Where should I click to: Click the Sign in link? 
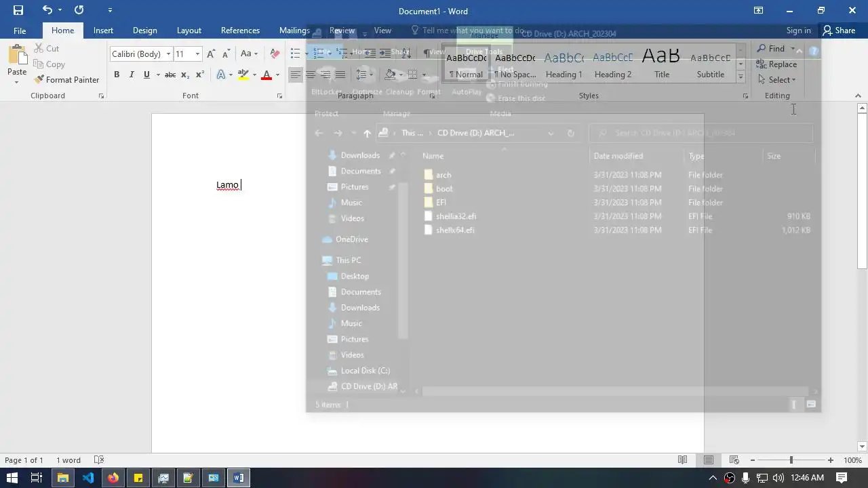point(798,30)
